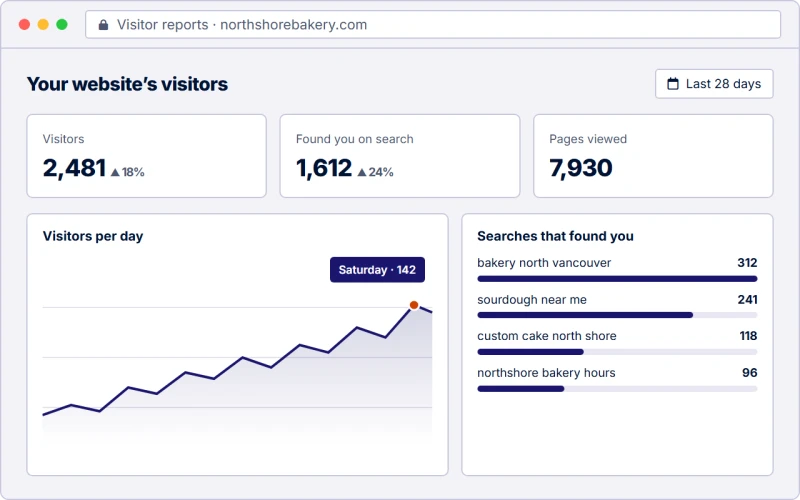The image size is (800, 500).
Task: Click the 118 search count value
Action: pyautogui.click(x=748, y=336)
